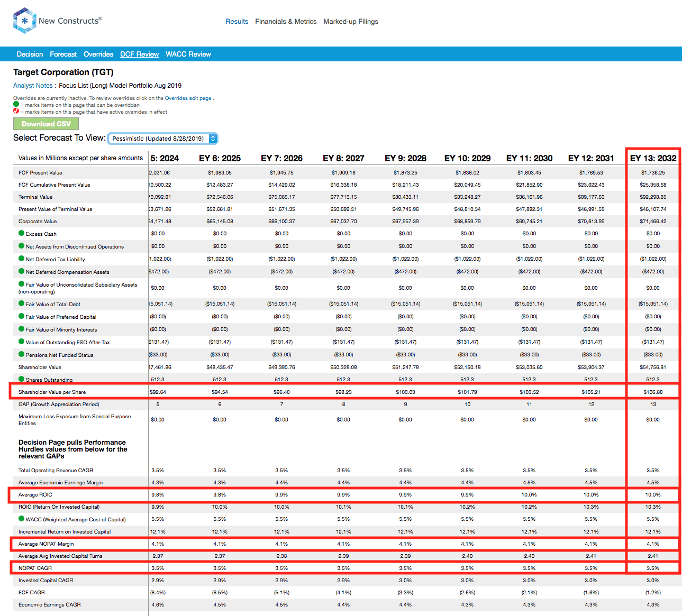
Task: Click green dot beside Fair Value of Preferred Capital
Action: tap(22, 316)
